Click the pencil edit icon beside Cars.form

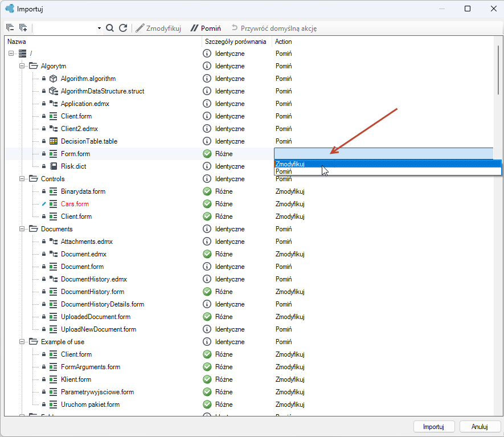click(x=44, y=204)
